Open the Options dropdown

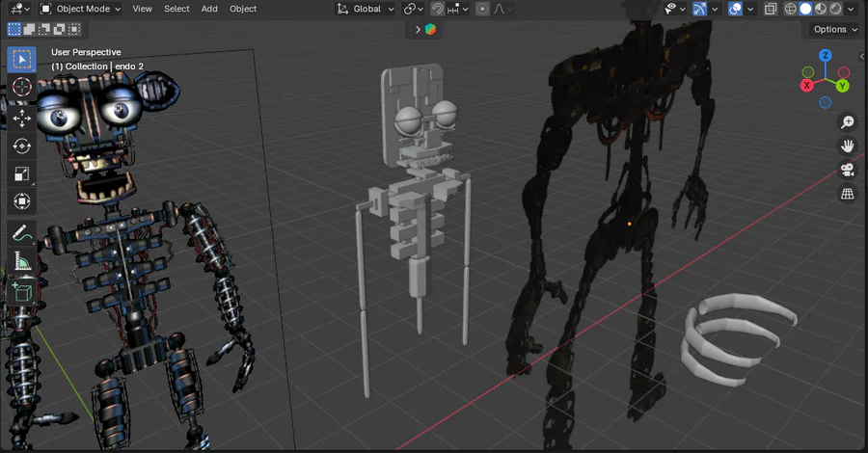point(835,29)
